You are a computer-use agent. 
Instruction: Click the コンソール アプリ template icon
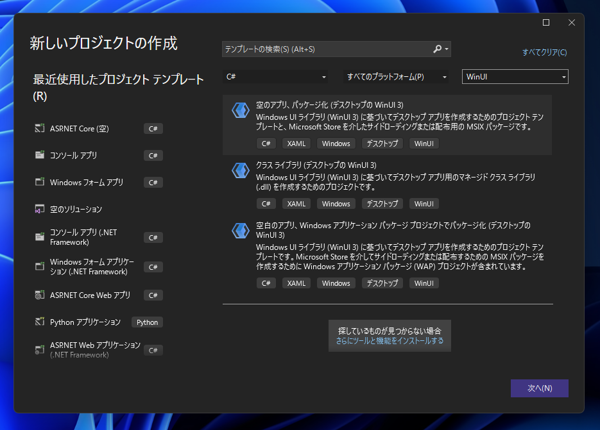39,155
